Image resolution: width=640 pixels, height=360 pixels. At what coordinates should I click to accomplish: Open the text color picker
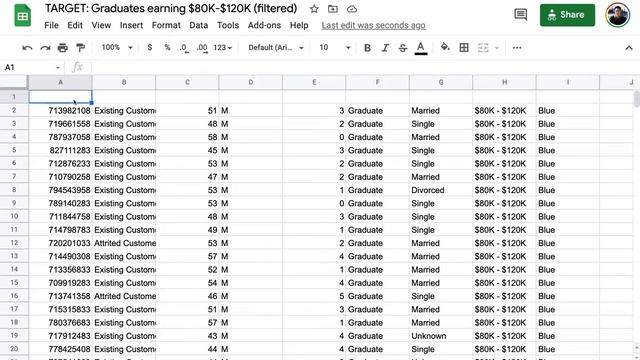[421, 48]
